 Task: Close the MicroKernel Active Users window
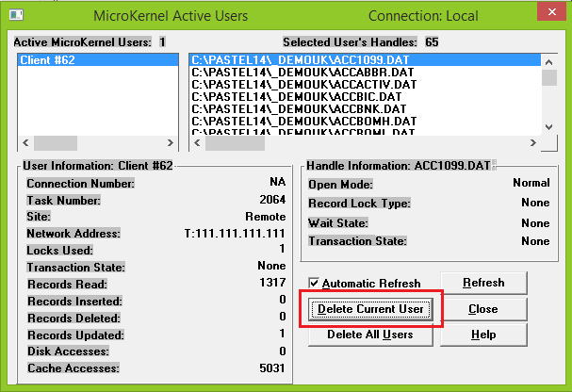[x=551, y=12]
